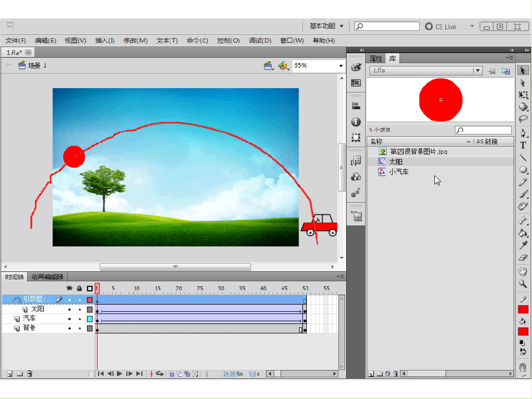Select the Hand tool
Screen dimensions: 532x399
[523, 271]
